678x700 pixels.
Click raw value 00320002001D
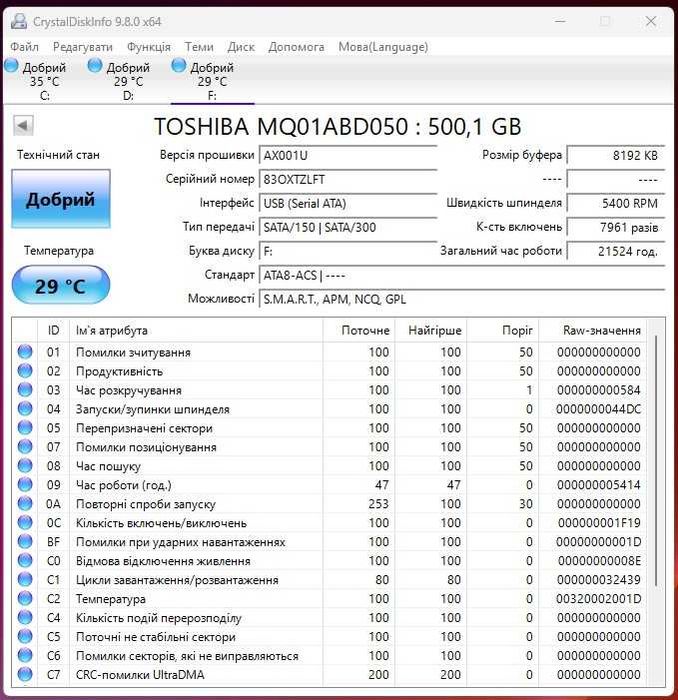tap(598, 599)
